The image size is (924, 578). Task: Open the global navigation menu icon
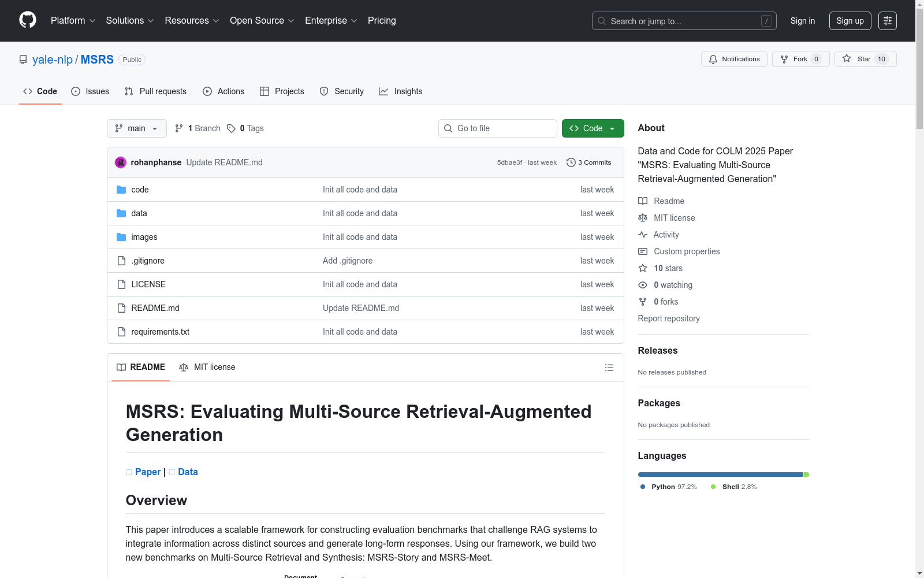[x=888, y=21]
